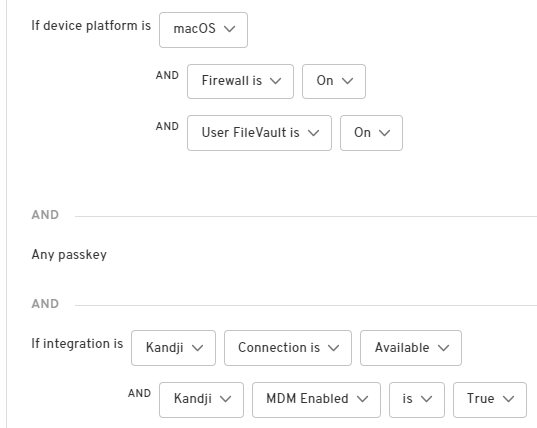Change the Available connection status dropdown
Image resolution: width=537 pixels, height=428 pixels.
tap(411, 348)
